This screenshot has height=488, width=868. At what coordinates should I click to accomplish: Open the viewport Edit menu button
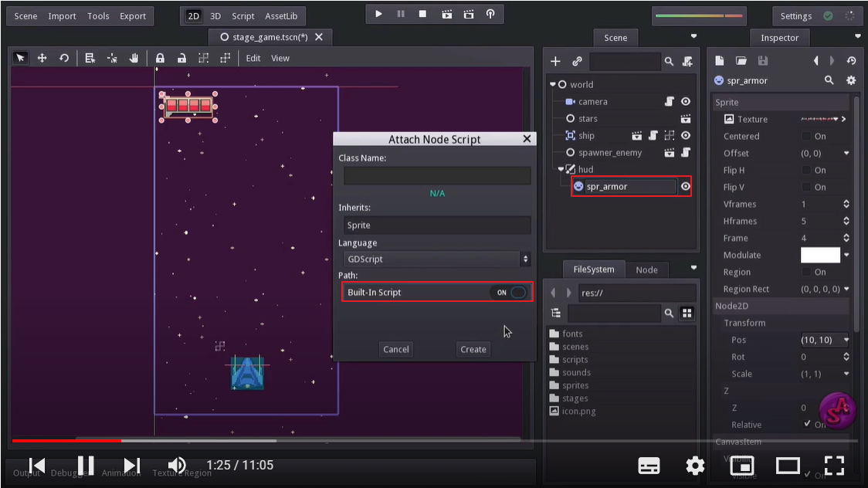point(253,58)
